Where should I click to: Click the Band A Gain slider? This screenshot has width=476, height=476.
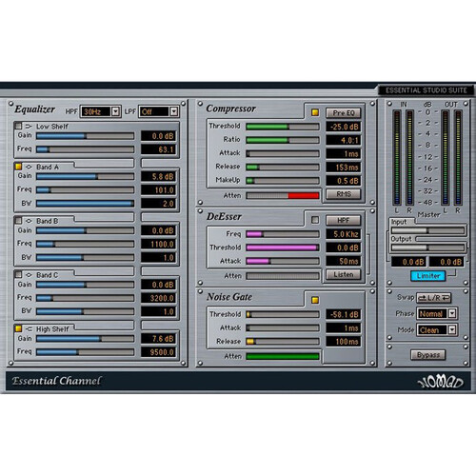click(85, 176)
